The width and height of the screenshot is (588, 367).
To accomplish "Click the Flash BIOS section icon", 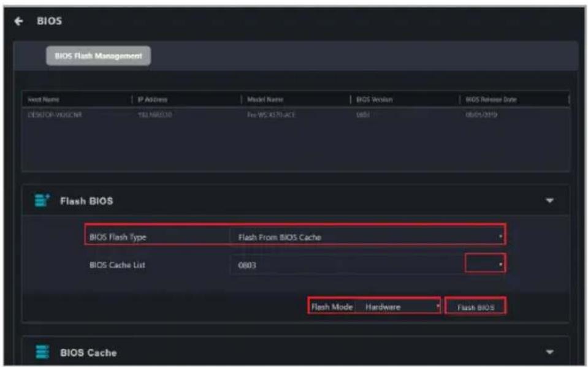I will click(x=42, y=200).
